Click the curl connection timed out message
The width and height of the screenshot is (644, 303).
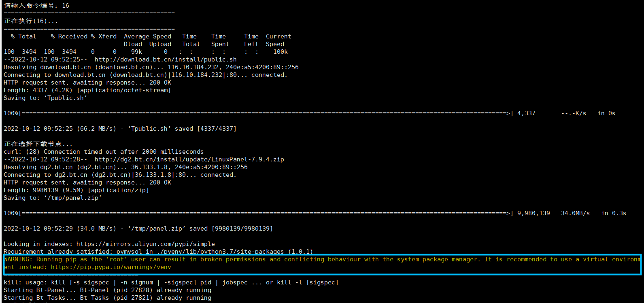coord(104,152)
